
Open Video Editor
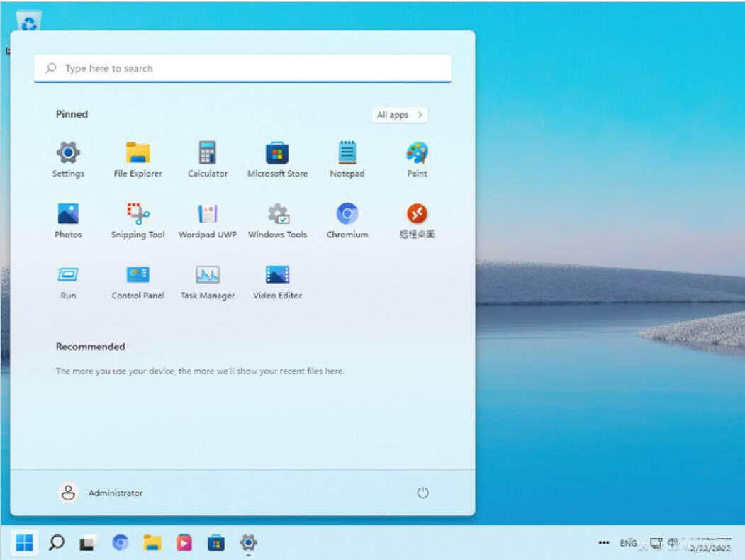coord(277,281)
